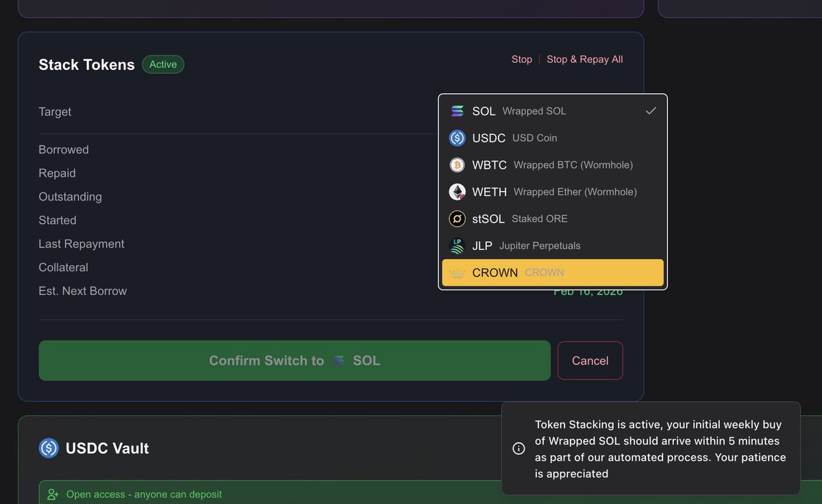This screenshot has height=504, width=822.
Task: Click the USDC Vault heading text
Action: [x=108, y=449]
